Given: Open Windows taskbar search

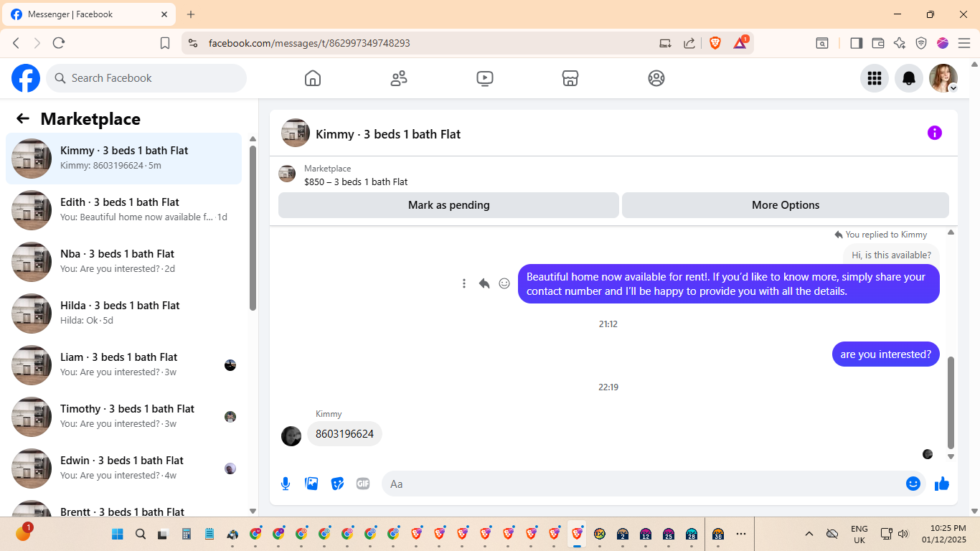Looking at the screenshot, I should 141,534.
